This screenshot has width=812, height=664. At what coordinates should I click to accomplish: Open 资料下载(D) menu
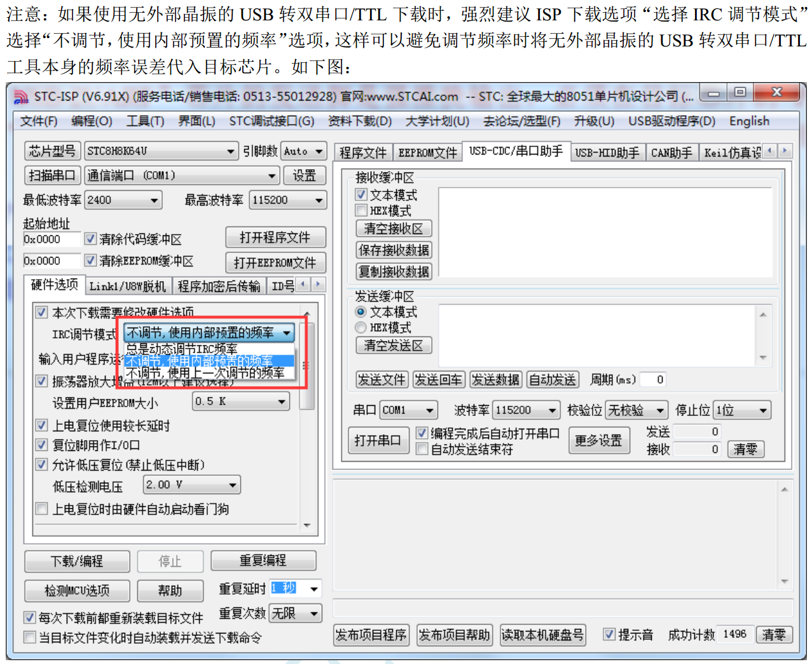pyautogui.click(x=360, y=121)
